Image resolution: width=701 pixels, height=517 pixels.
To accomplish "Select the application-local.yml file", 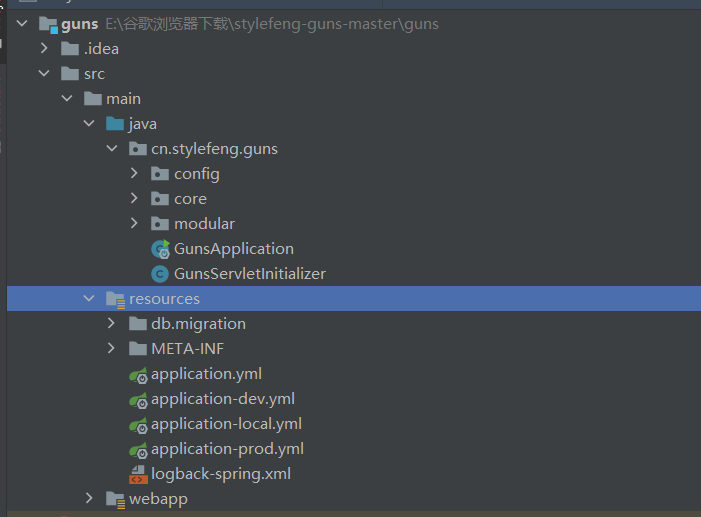I will [x=226, y=424].
